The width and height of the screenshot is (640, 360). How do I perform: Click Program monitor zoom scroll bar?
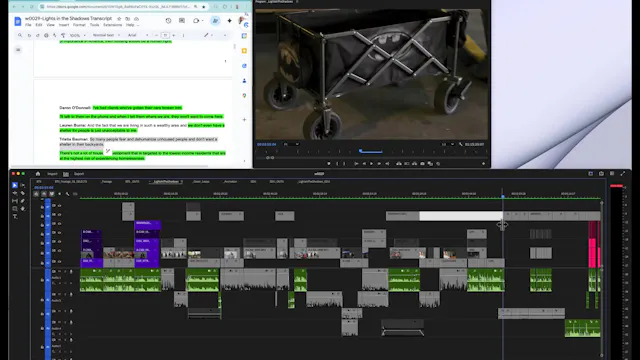point(270,158)
